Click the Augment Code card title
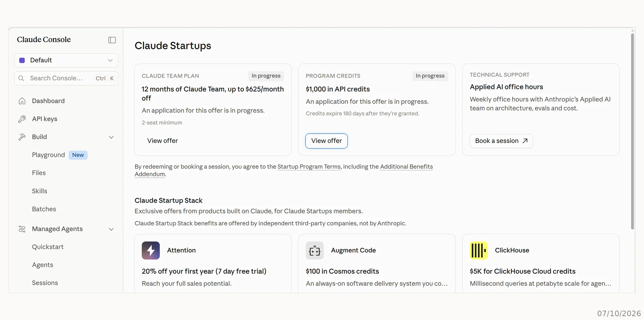This screenshot has width=644, height=320. tap(353, 250)
